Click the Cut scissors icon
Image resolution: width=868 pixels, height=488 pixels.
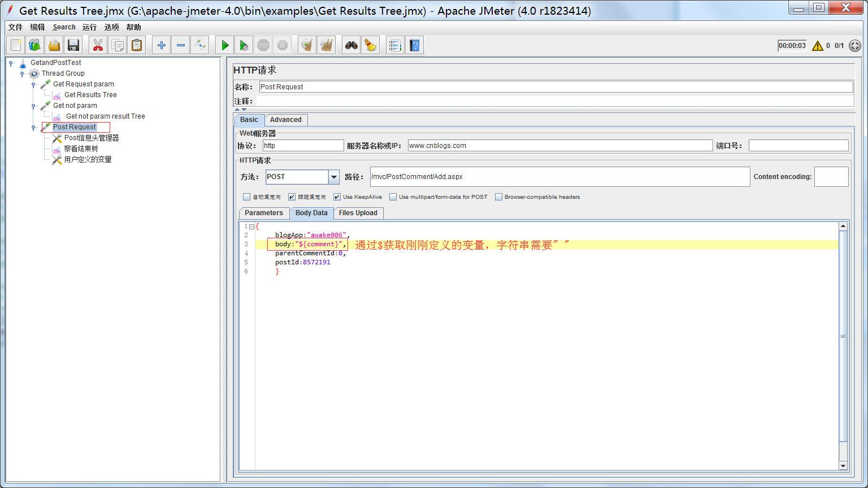(98, 45)
